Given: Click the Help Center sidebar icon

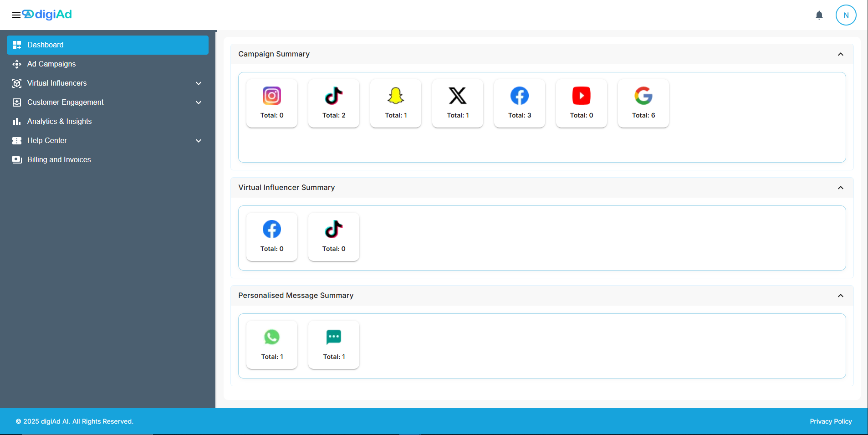Looking at the screenshot, I should (x=17, y=141).
